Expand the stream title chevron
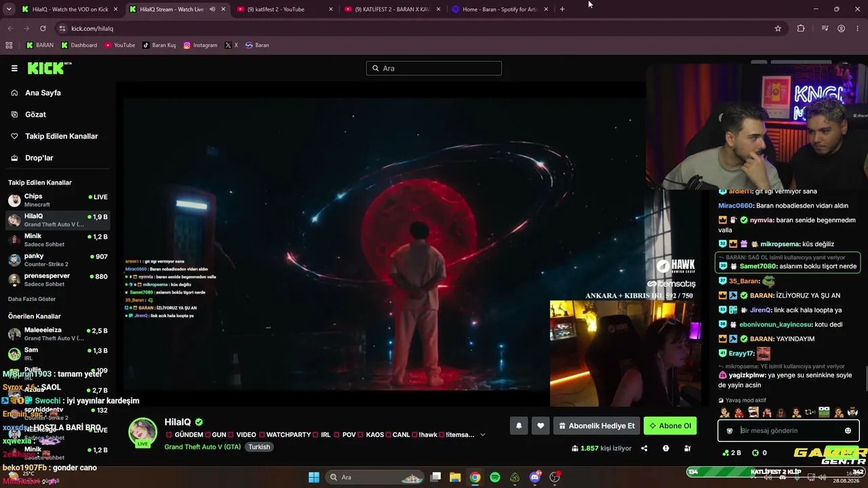 click(x=483, y=434)
